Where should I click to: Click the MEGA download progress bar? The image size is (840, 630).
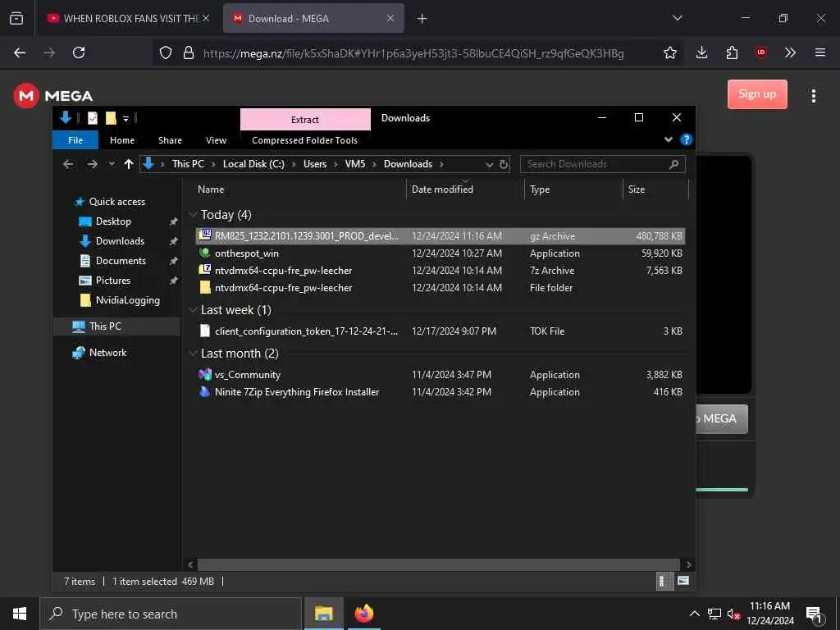tap(722, 490)
